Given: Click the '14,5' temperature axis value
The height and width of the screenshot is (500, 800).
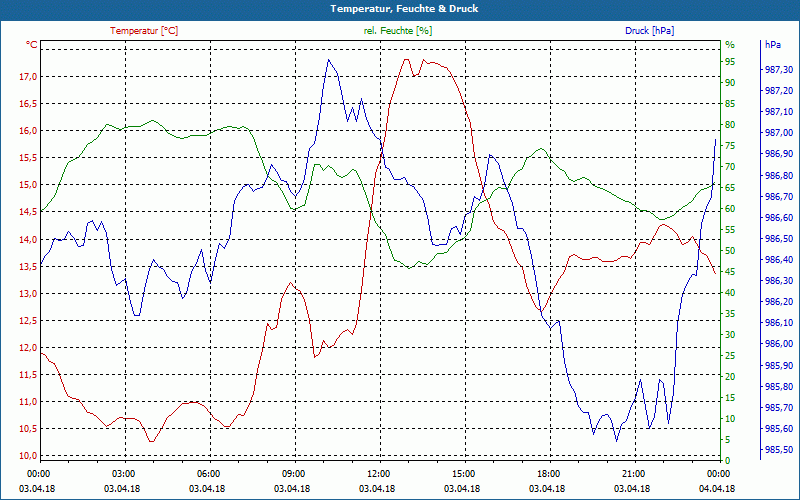Looking at the screenshot, I should (x=28, y=212).
